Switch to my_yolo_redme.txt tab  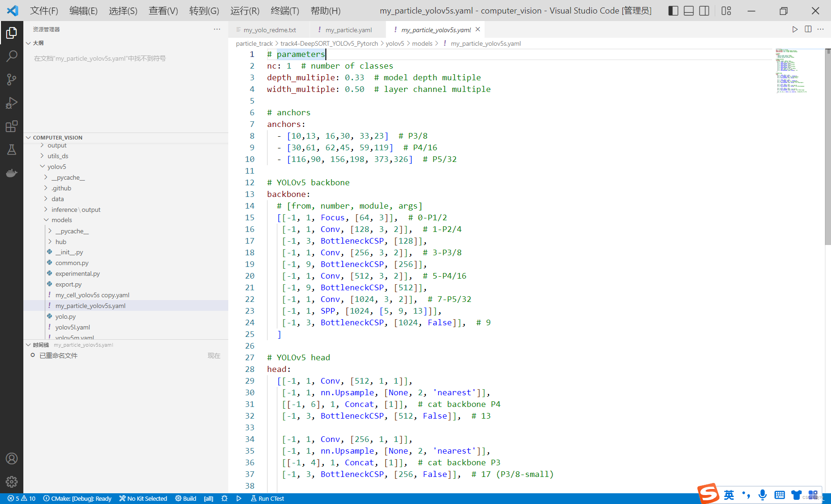[x=269, y=30]
